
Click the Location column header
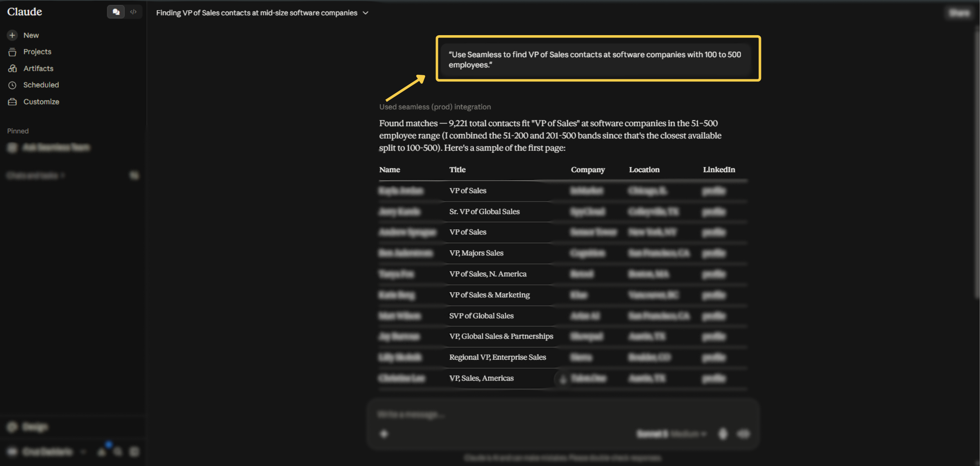coord(644,170)
